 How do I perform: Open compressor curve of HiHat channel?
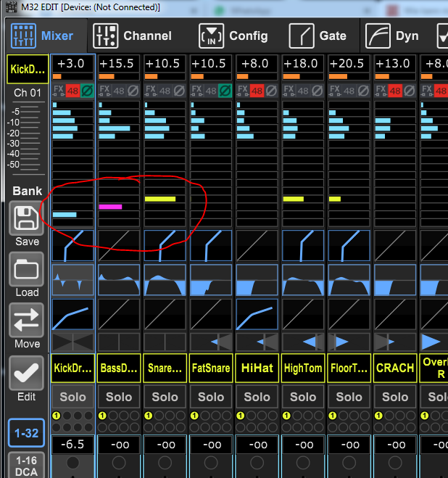(257, 314)
